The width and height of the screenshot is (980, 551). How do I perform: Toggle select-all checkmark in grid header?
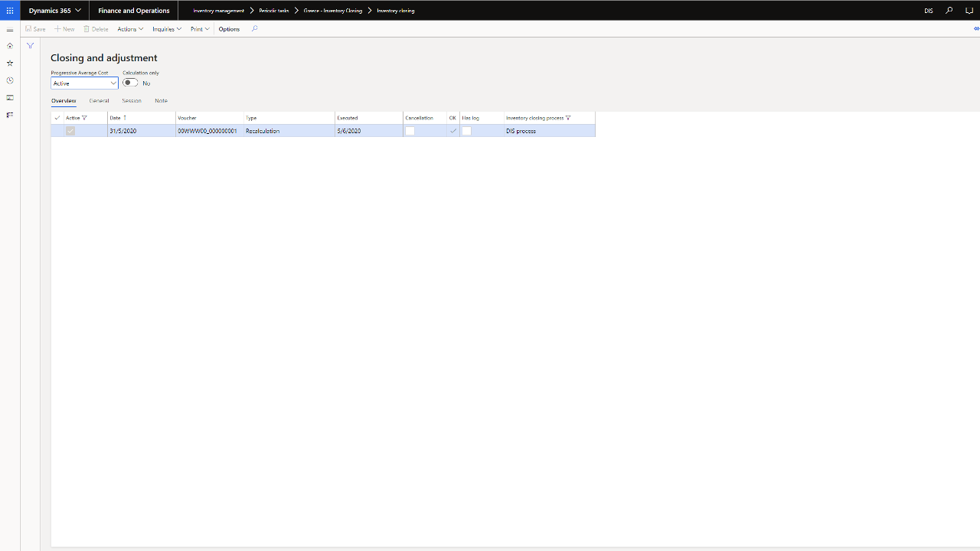coord(57,118)
